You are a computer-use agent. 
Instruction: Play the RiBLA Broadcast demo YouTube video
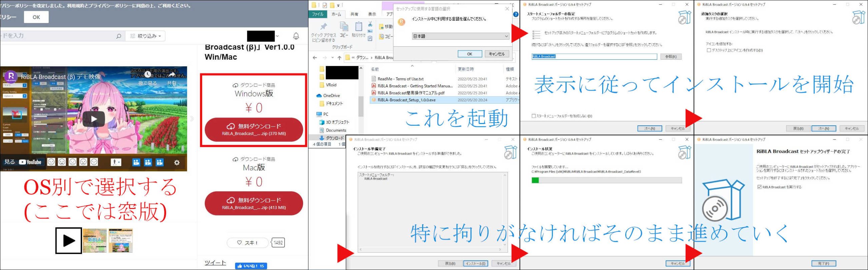click(94, 119)
